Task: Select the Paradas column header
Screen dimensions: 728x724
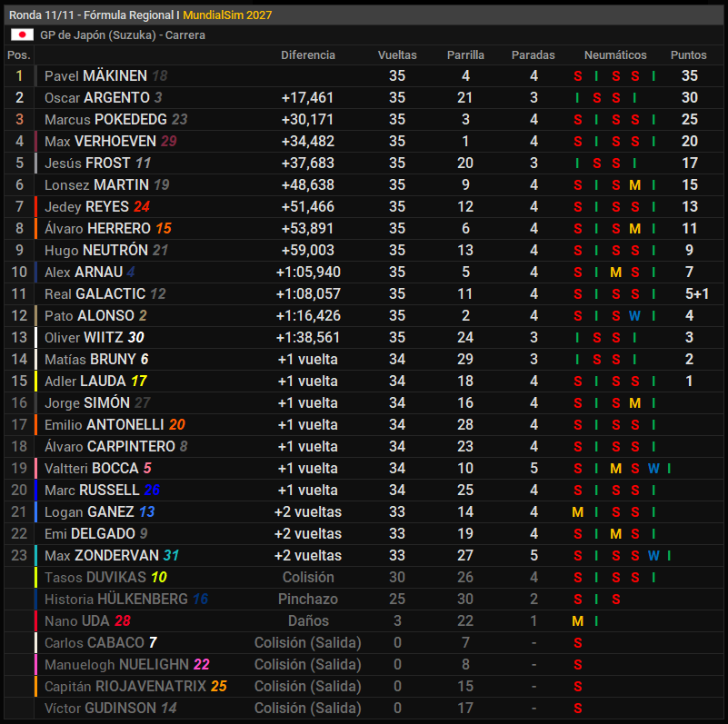Action: pos(533,55)
